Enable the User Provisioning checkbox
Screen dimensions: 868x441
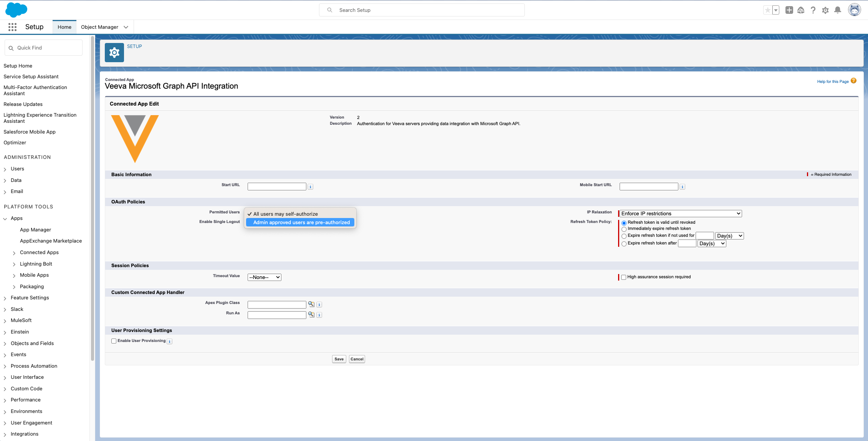(x=114, y=341)
